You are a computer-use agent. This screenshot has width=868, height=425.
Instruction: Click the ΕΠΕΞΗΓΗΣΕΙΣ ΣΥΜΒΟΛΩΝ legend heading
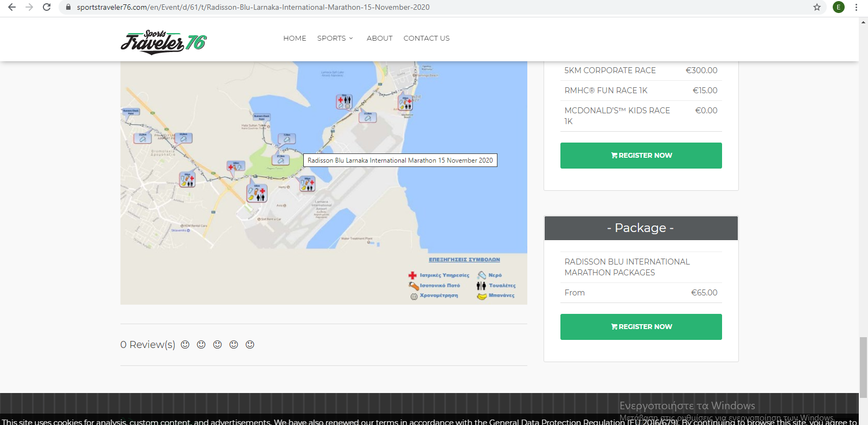(x=464, y=260)
